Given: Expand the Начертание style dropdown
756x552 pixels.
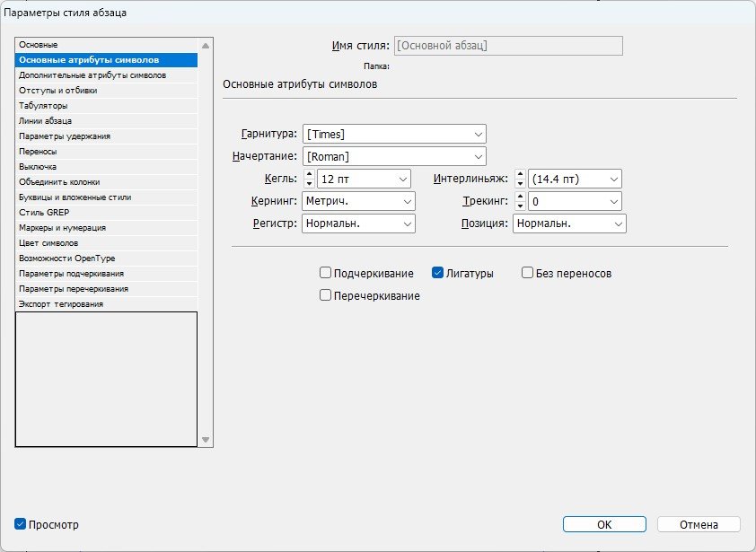Looking at the screenshot, I should (x=478, y=157).
